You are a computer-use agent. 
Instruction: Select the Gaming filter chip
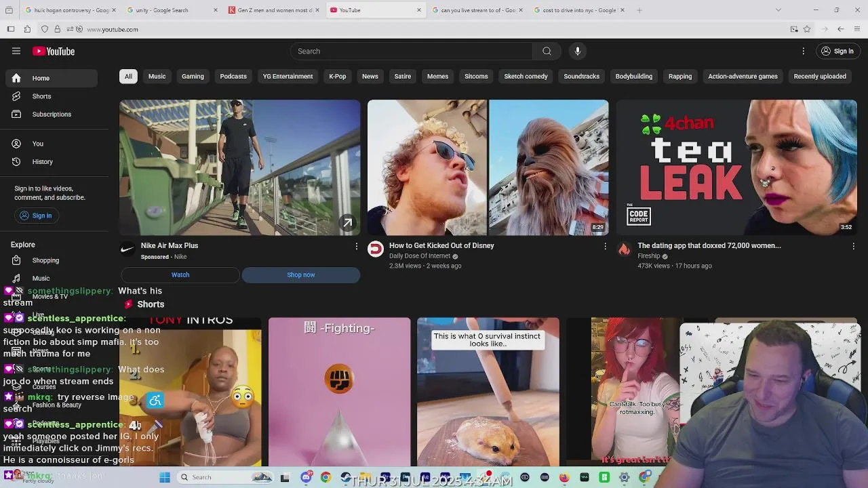[193, 76]
